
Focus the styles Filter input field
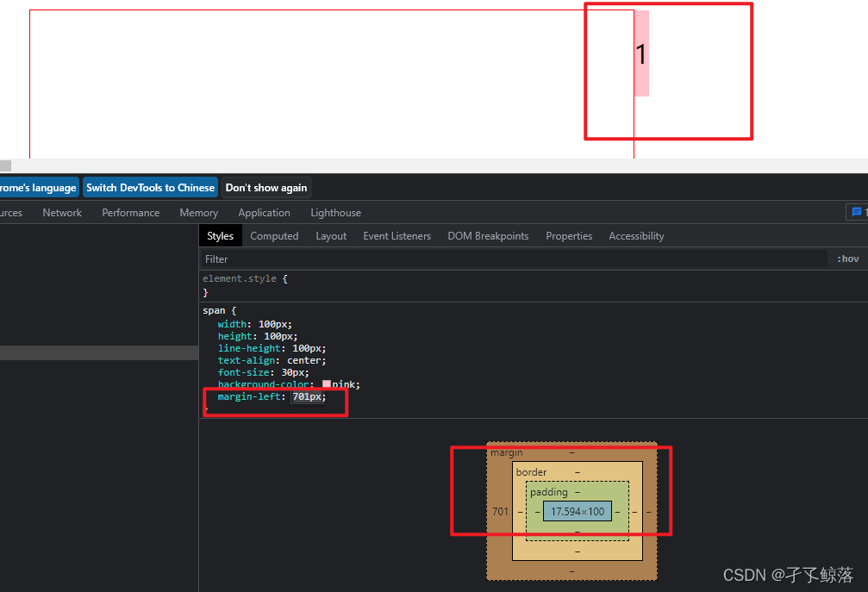coord(513,259)
